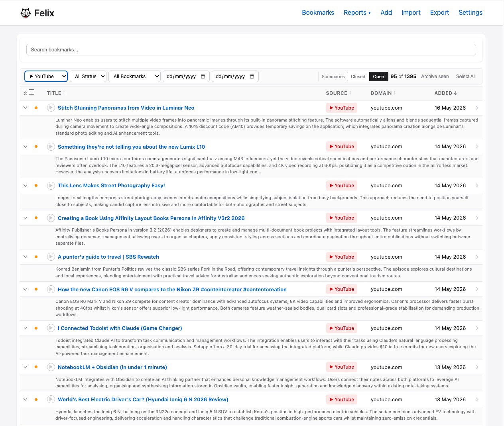
Task: Open the All Bookmarks dropdown
Action: [x=134, y=76]
